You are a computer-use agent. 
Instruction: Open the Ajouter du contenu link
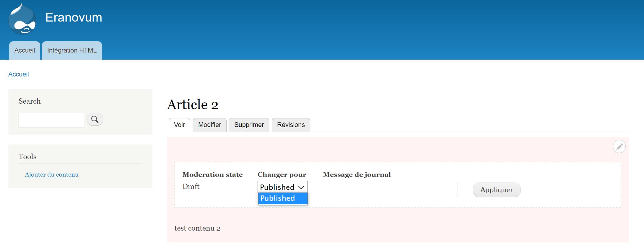(52, 174)
